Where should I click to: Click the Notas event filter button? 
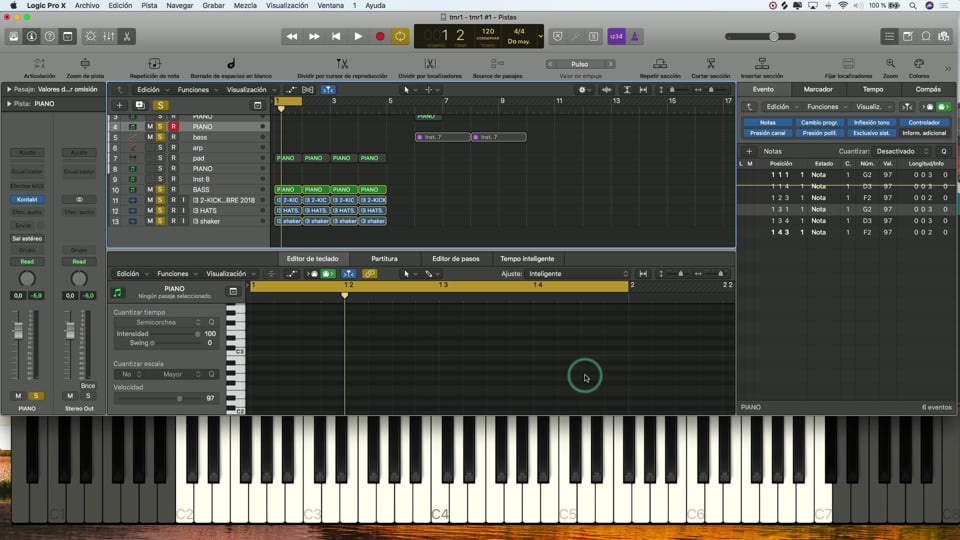[767, 122]
